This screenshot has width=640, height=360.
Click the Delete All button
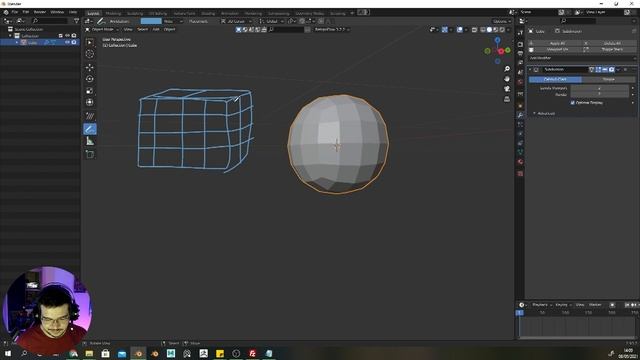point(609,43)
